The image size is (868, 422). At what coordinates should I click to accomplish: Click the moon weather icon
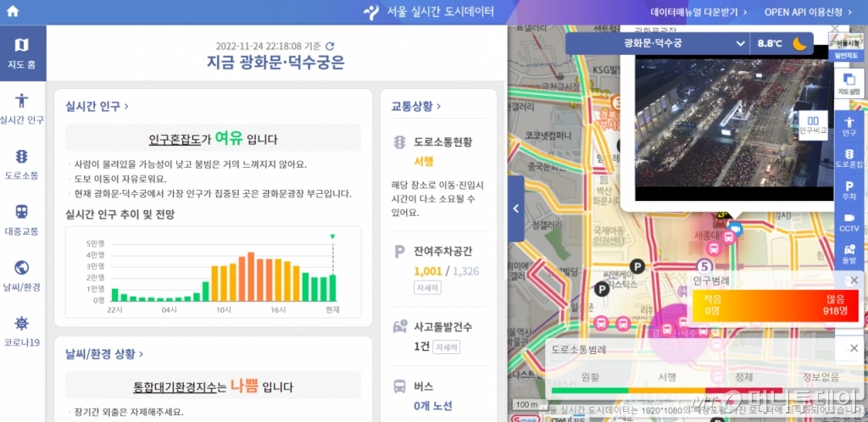pos(798,43)
